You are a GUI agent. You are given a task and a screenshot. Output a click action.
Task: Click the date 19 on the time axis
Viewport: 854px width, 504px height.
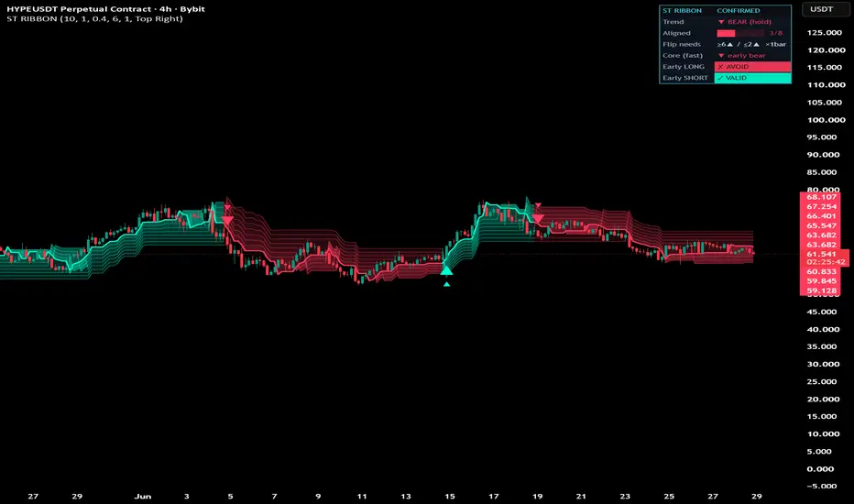538,497
